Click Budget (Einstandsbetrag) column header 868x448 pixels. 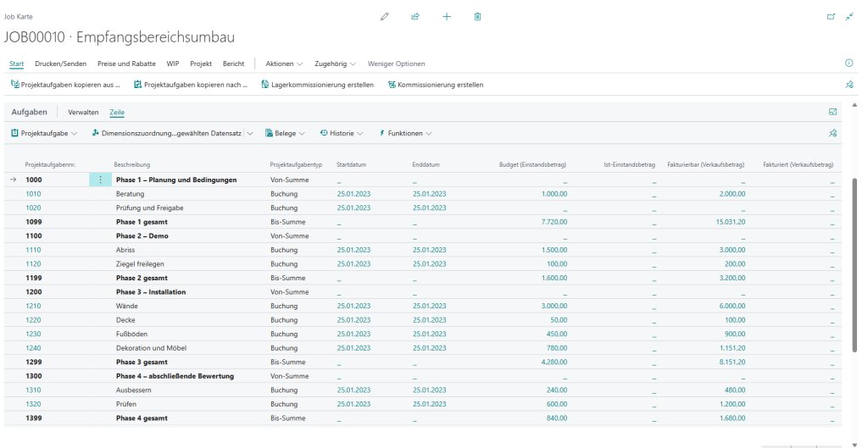(532, 165)
